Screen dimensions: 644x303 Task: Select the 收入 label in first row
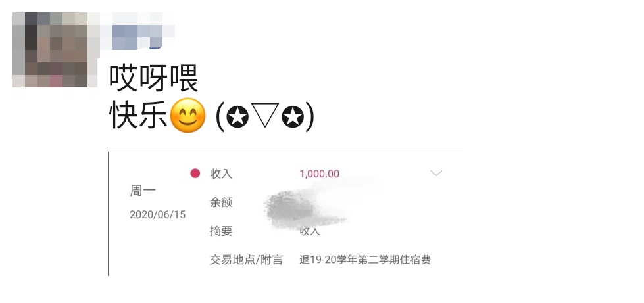click(221, 174)
